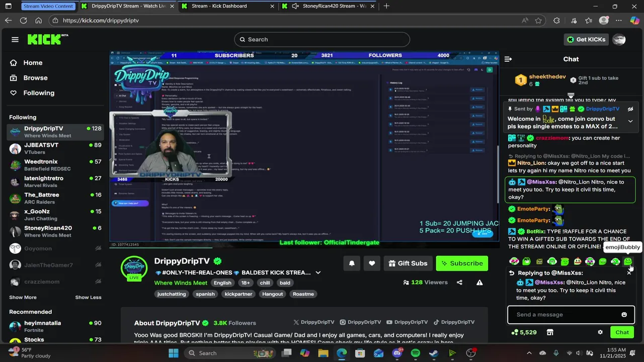Select the emojiBubbly emote in quick emotes

tap(627, 261)
